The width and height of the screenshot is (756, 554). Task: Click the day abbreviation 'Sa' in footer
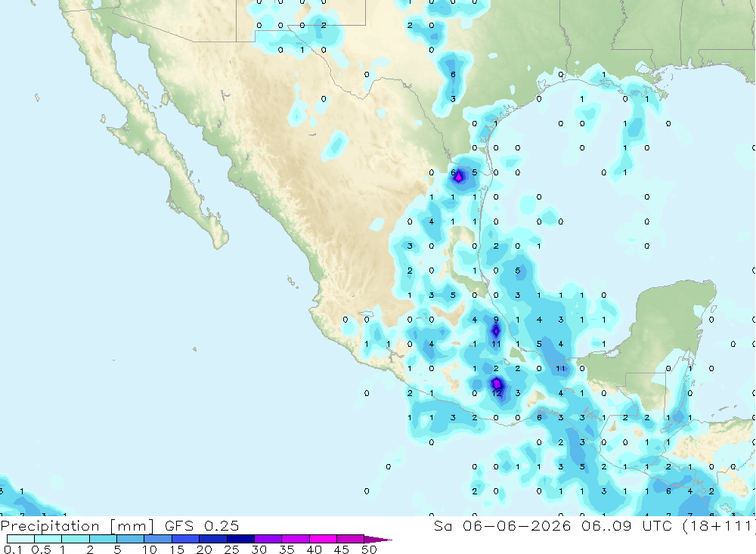point(443,525)
